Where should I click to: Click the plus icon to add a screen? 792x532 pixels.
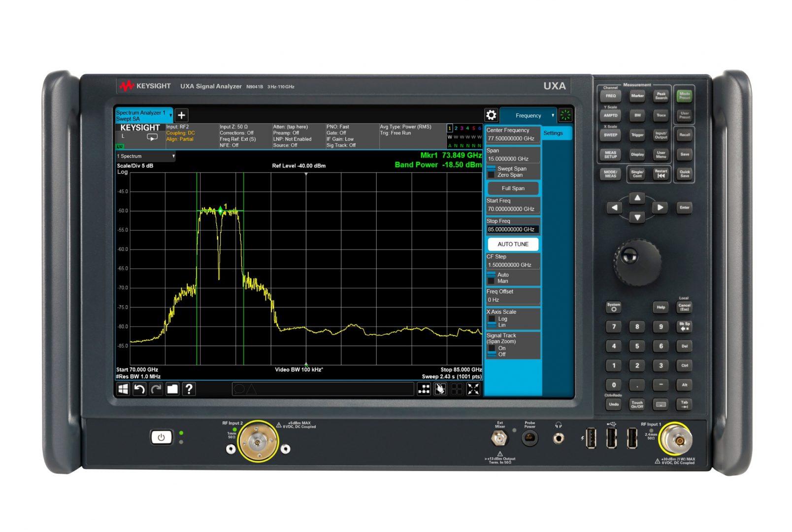click(181, 115)
